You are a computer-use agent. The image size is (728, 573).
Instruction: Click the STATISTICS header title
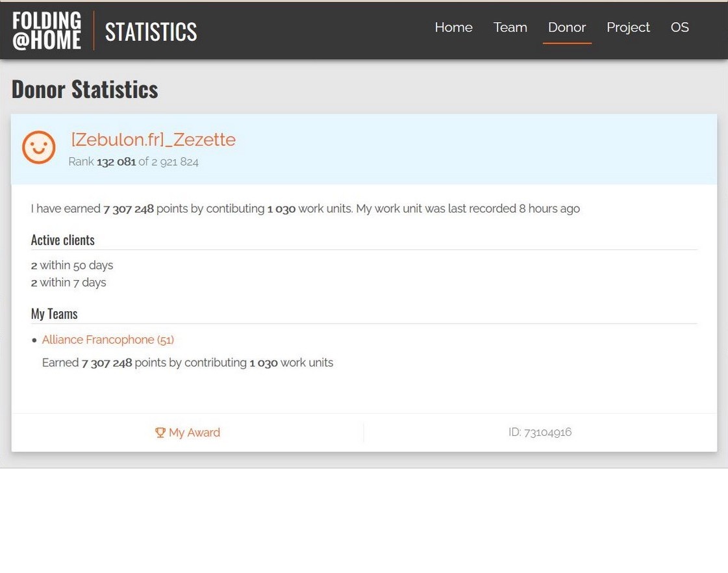click(151, 31)
